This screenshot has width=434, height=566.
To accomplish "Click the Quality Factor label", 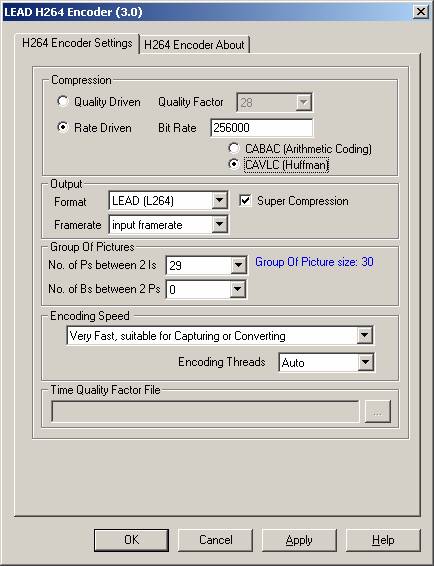I will pos(191,102).
